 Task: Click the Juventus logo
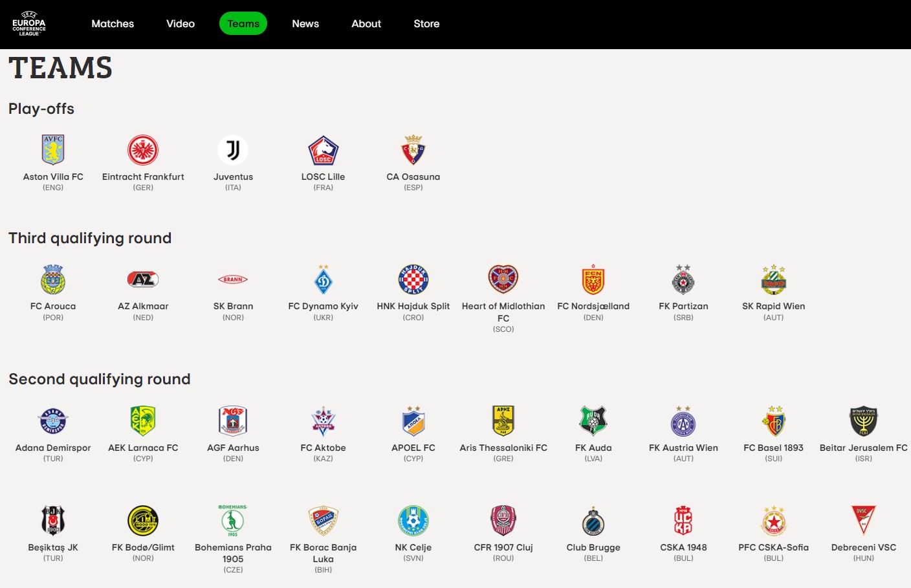tap(233, 150)
